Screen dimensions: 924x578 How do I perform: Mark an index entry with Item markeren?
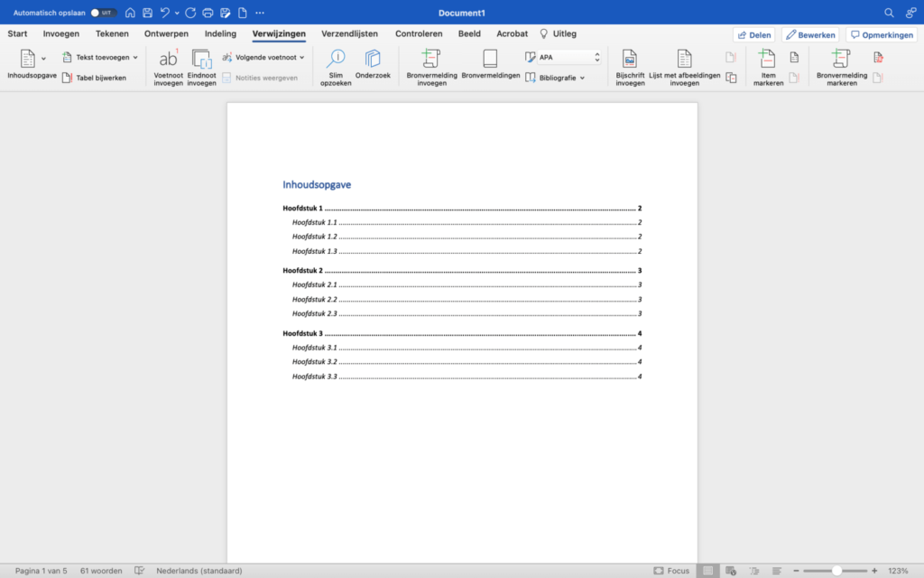click(x=767, y=65)
